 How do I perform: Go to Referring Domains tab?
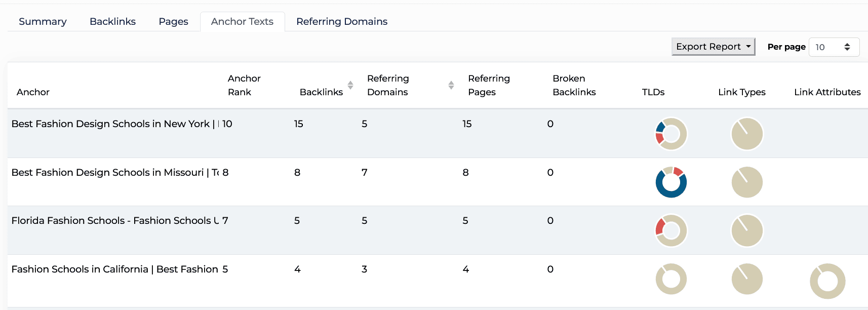point(342,21)
